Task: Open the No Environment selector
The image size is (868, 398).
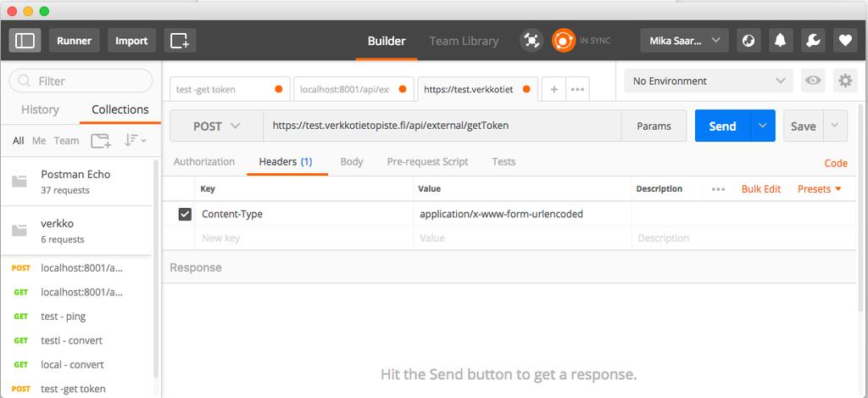Action: [x=709, y=81]
